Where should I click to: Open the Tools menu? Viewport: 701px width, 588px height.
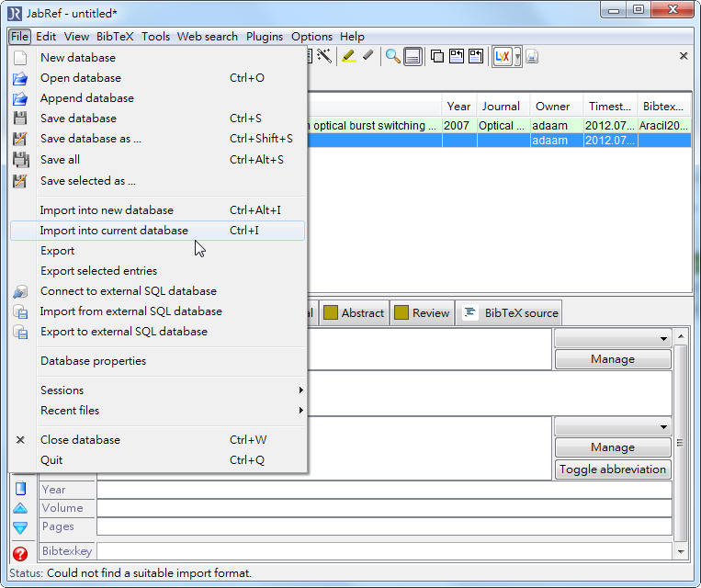(155, 36)
